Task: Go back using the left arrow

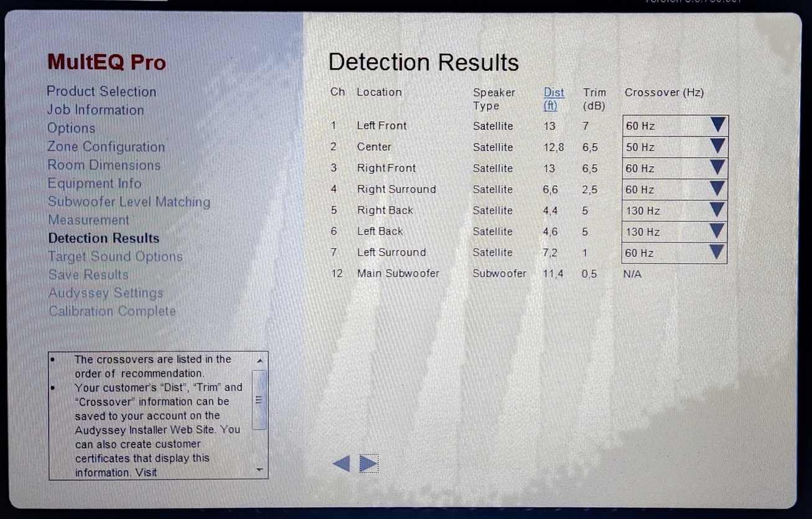Action: click(x=341, y=463)
